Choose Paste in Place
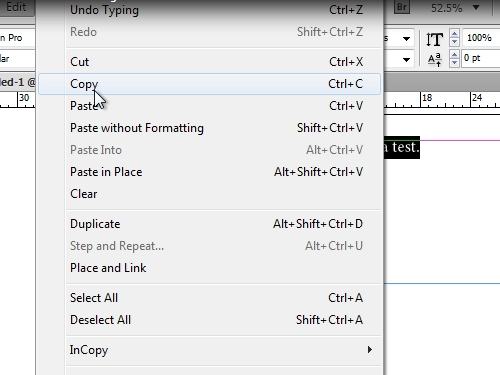The width and height of the screenshot is (500, 375). (x=209, y=172)
